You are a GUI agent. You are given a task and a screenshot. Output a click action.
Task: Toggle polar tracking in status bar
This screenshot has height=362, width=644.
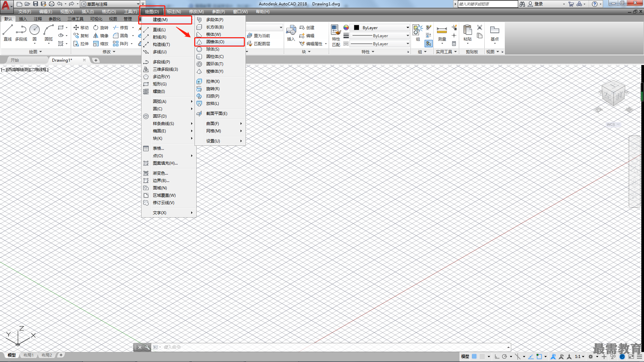(504, 356)
